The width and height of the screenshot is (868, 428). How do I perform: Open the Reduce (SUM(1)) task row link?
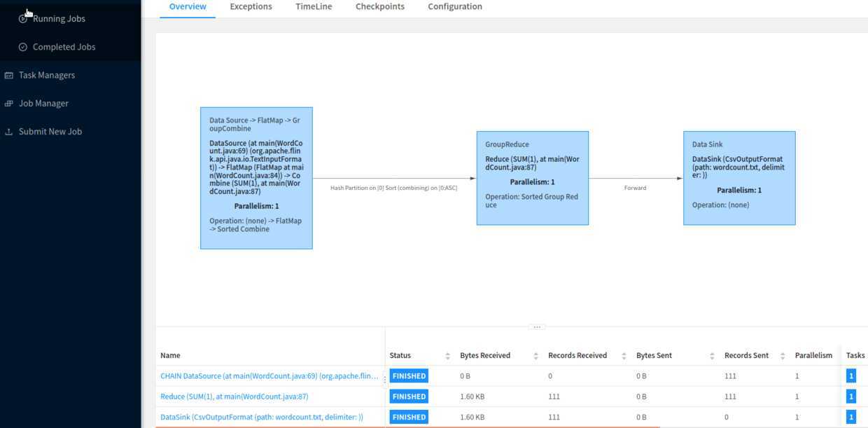pyautogui.click(x=234, y=396)
